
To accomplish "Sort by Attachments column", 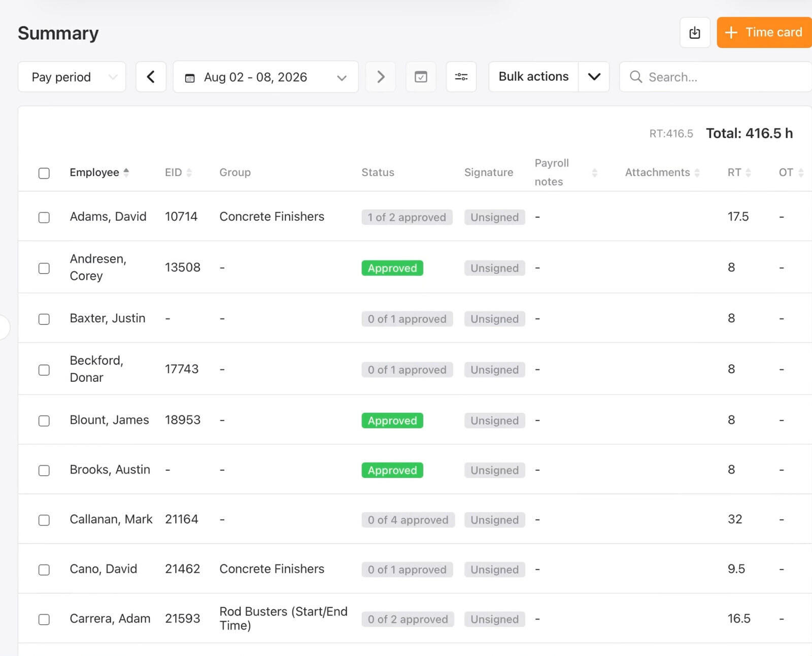I will [x=662, y=172].
